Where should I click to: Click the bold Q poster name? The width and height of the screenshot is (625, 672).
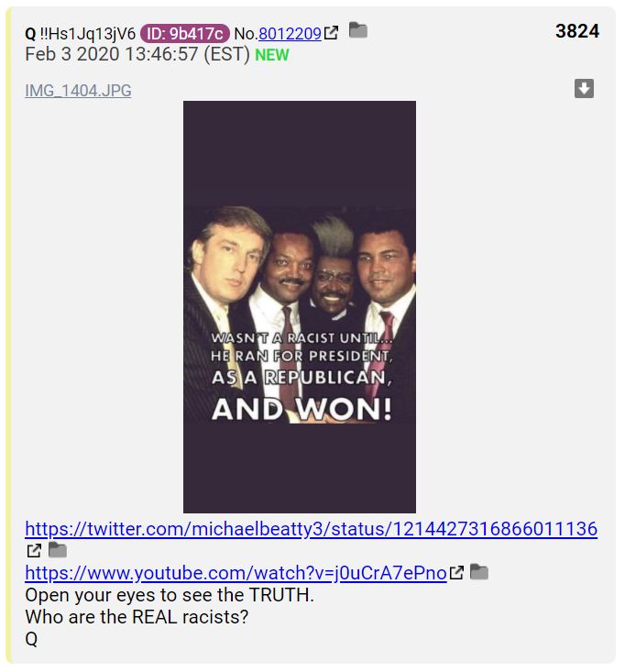coord(30,33)
